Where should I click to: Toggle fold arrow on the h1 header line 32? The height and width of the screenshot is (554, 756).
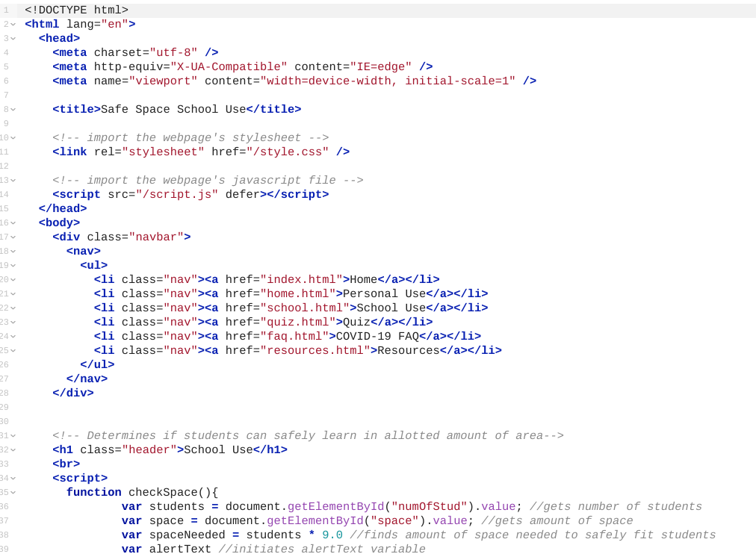click(13, 449)
